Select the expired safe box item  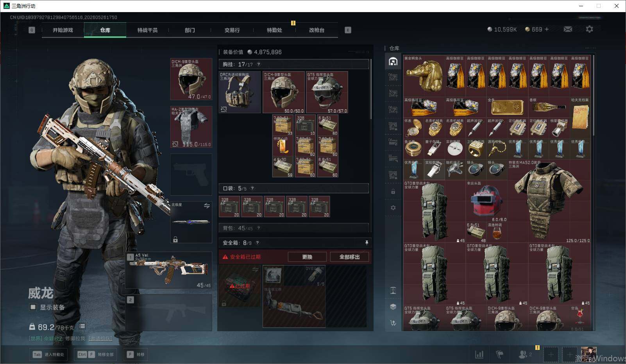(x=240, y=286)
